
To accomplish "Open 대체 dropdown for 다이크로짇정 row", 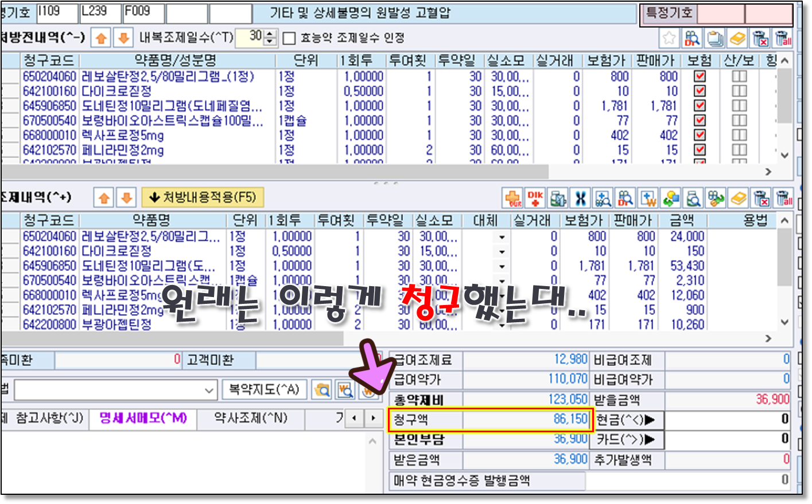I will [502, 252].
